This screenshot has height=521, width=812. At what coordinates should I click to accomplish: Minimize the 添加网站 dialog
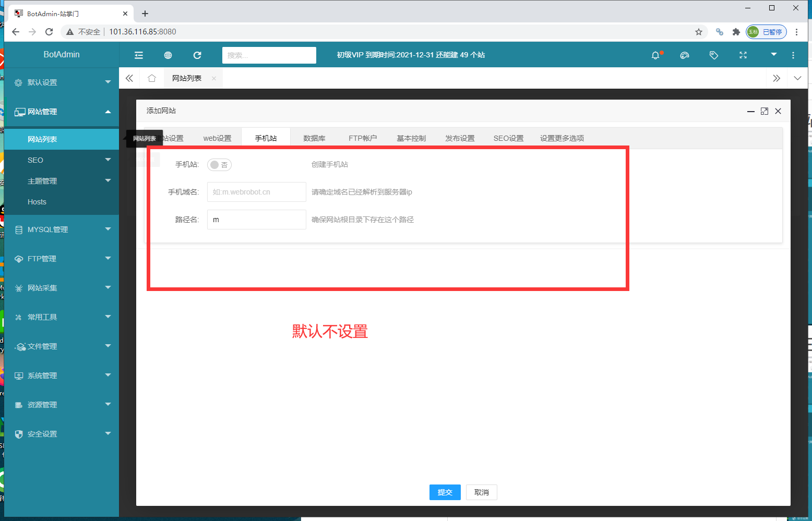(x=751, y=111)
